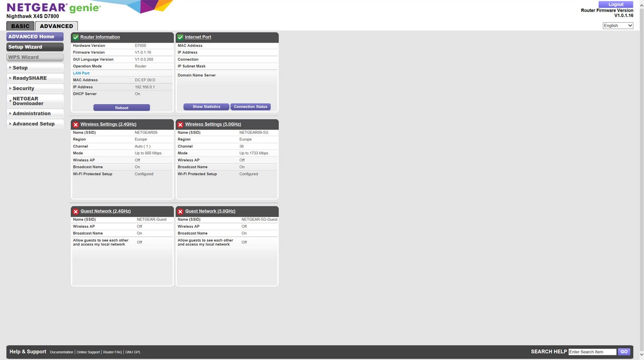644x360 pixels.
Task: Open the WPS Wizard
Action: coord(35,57)
